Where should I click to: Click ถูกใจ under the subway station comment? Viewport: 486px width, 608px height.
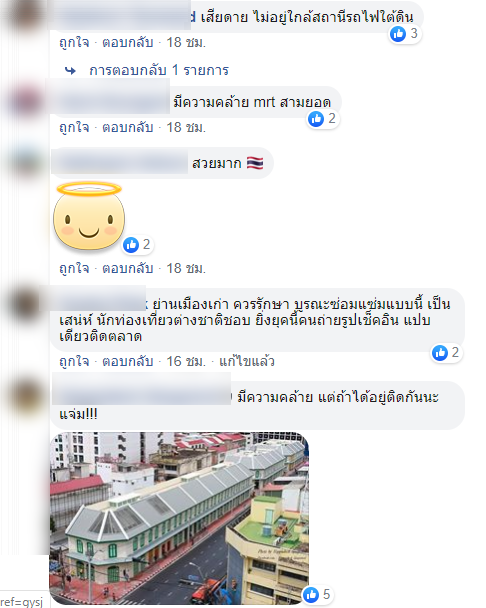[x=74, y=42]
